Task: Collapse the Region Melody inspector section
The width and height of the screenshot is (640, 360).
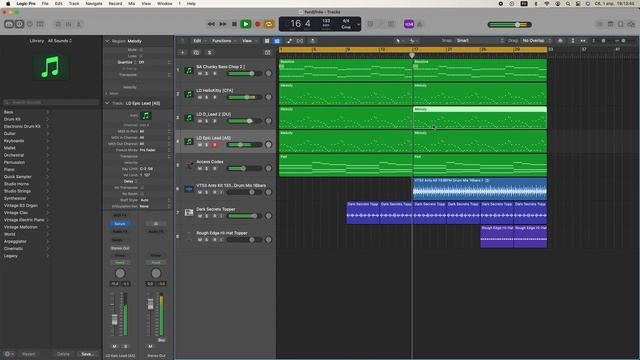Action: pyautogui.click(x=107, y=41)
